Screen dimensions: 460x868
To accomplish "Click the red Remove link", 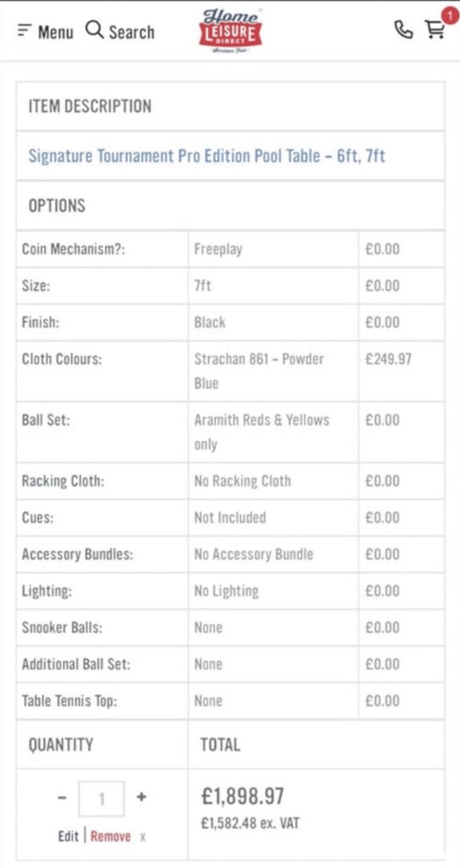I will coord(111,836).
